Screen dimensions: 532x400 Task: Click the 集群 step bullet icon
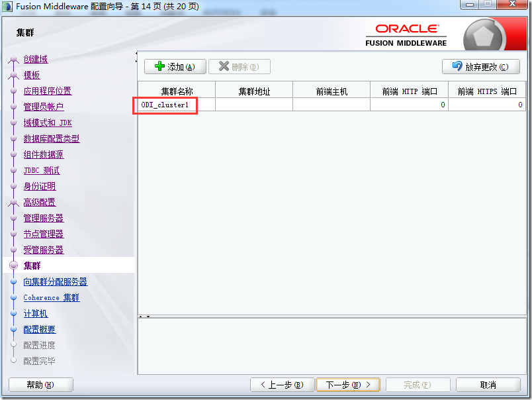[14, 266]
